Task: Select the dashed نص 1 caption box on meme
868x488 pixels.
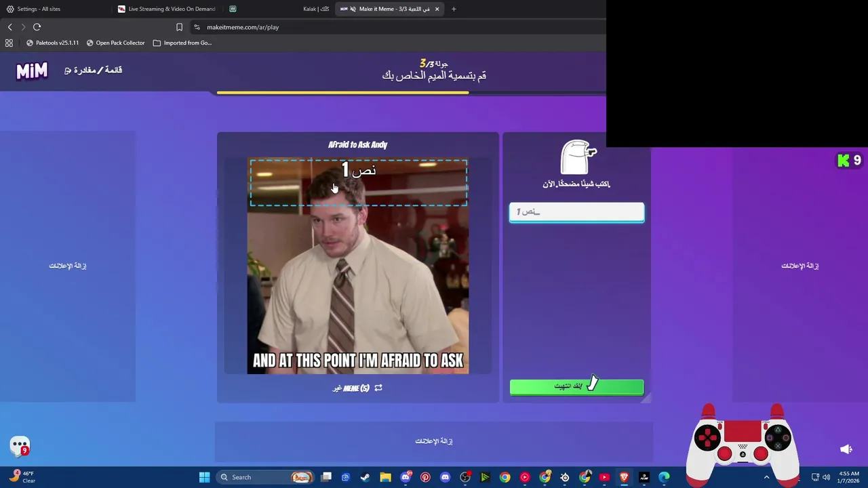Action: point(358,182)
